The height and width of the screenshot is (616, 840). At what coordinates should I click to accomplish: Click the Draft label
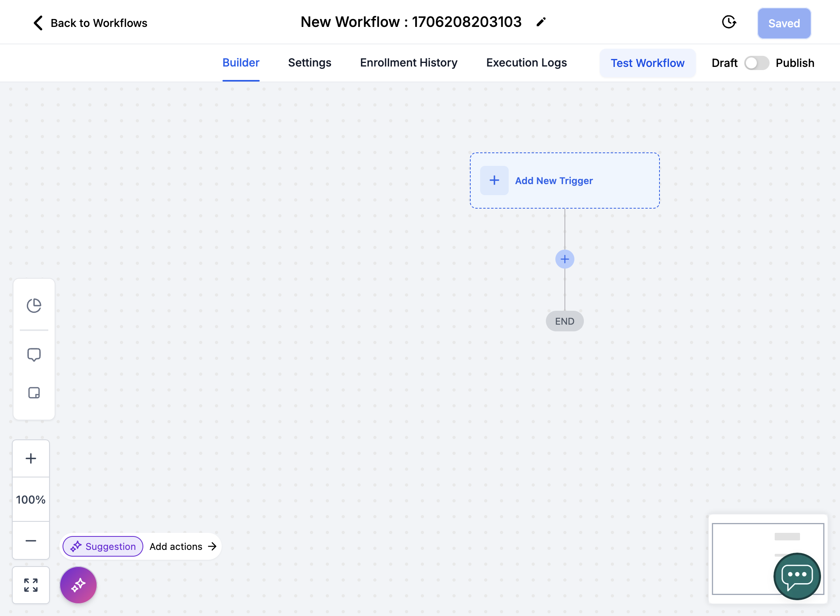724,63
